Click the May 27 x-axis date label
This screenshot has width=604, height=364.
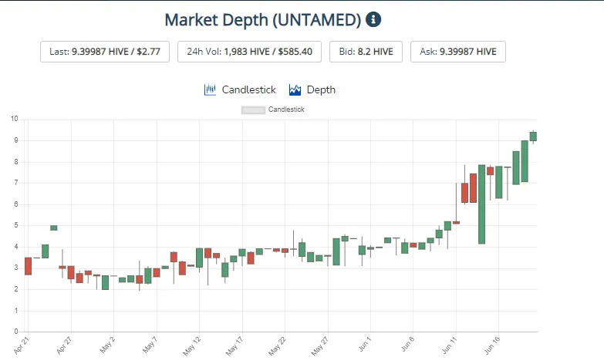[320, 345]
